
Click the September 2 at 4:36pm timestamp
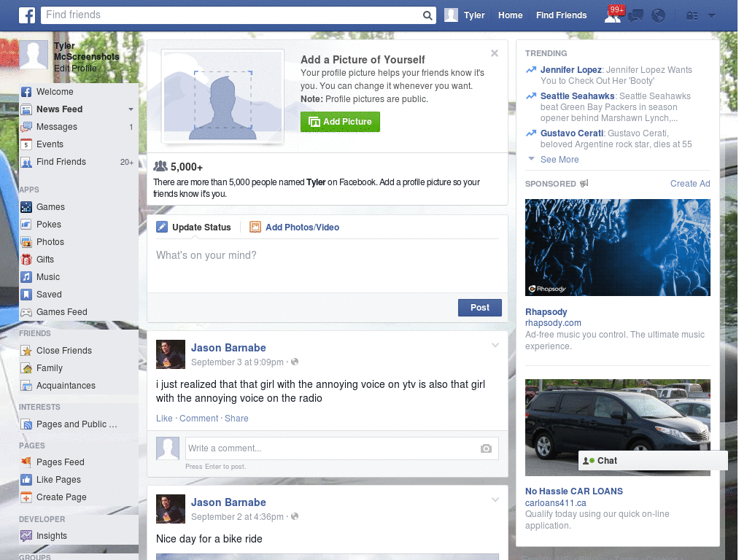237,517
